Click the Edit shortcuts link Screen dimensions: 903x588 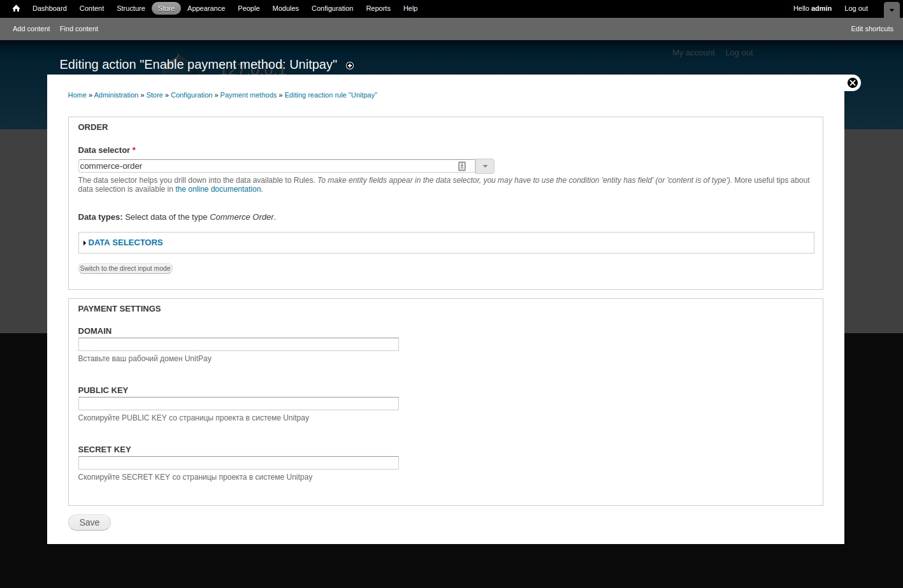tap(872, 29)
